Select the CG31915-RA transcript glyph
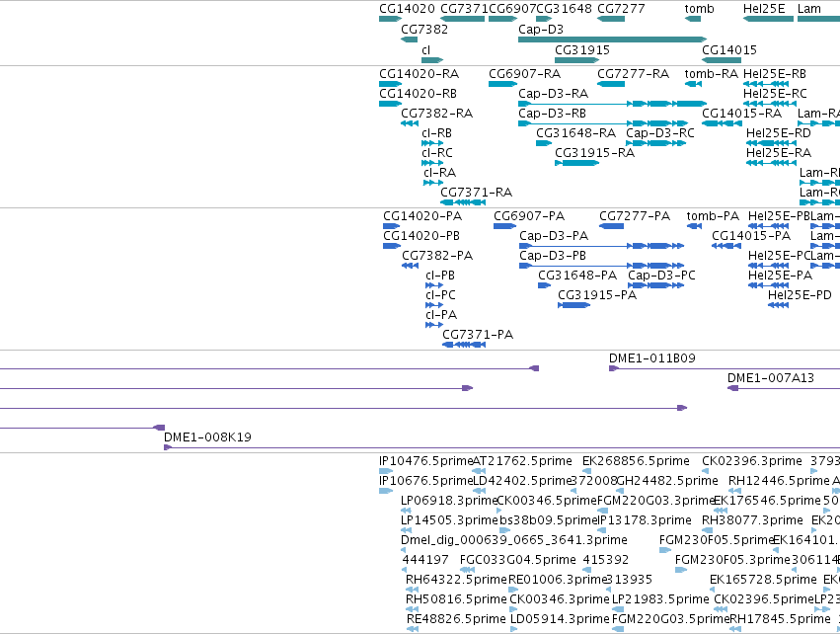The height and width of the screenshot is (634, 840). [x=576, y=163]
